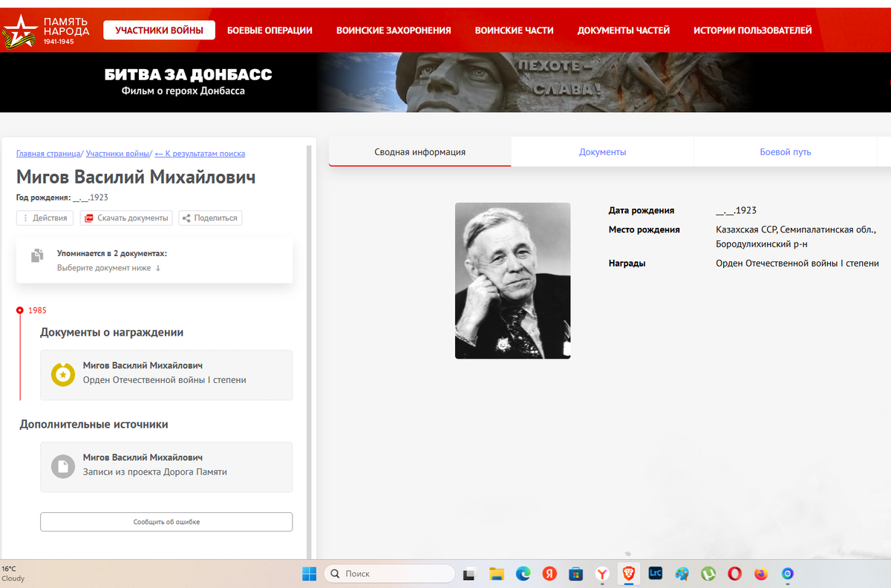Open Истории пользователей section
Screen dimensions: 891x588
[x=753, y=30]
